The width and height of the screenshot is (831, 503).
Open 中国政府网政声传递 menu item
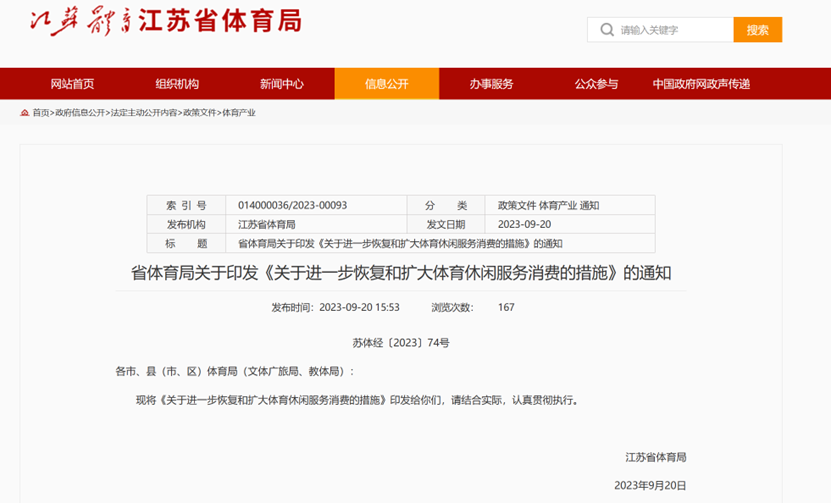(701, 84)
